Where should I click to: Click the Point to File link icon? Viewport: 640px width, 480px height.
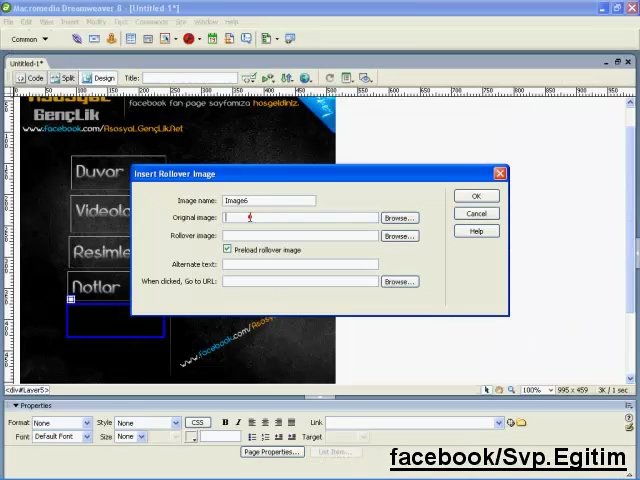510,423
